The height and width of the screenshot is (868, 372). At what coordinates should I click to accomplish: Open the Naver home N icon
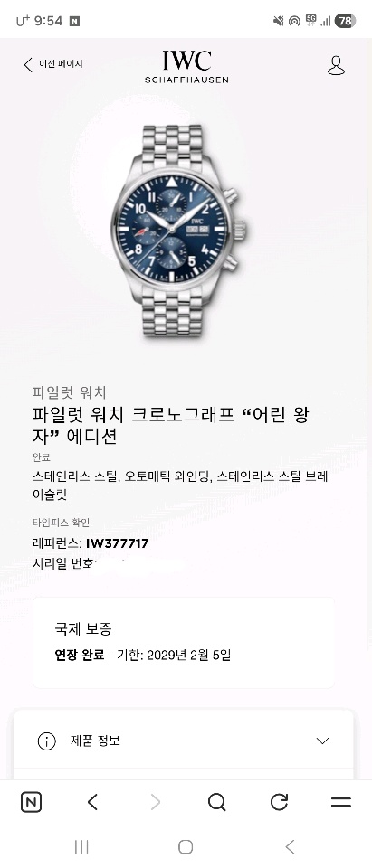31,802
